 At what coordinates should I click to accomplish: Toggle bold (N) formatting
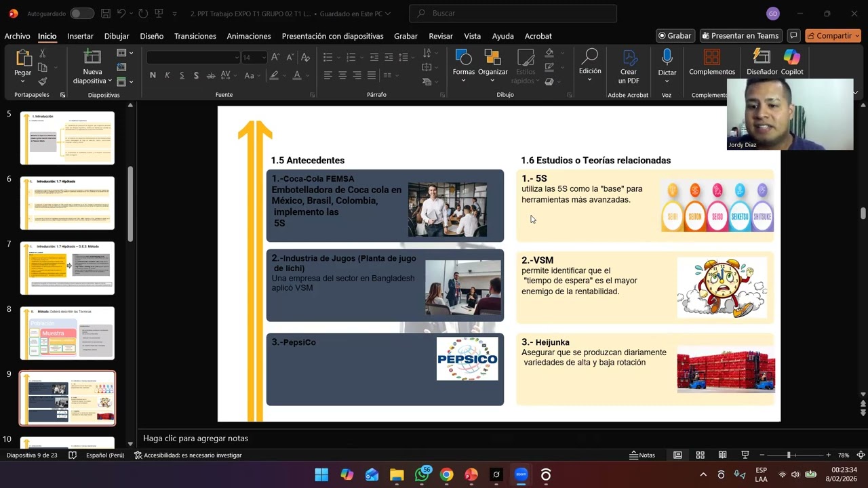tap(153, 75)
